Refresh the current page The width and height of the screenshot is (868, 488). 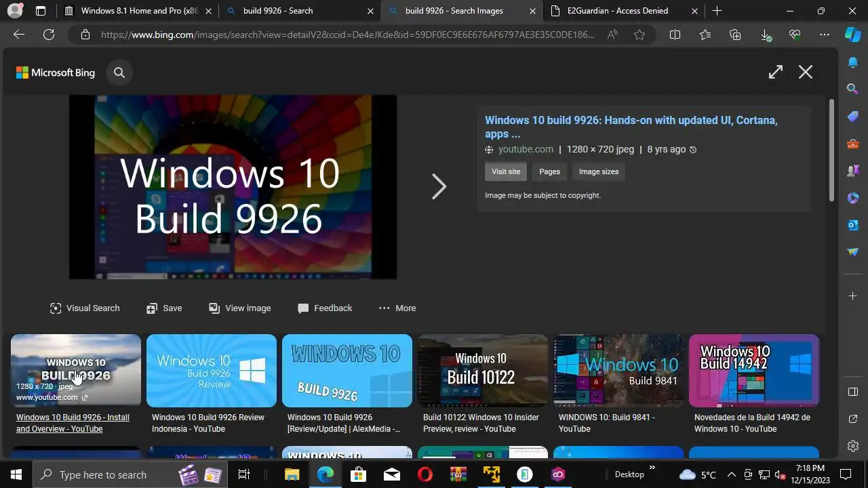click(49, 35)
